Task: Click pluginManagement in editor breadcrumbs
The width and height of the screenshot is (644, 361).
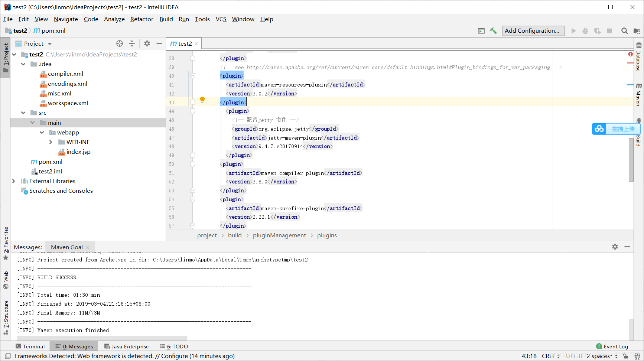Action: coord(279,235)
